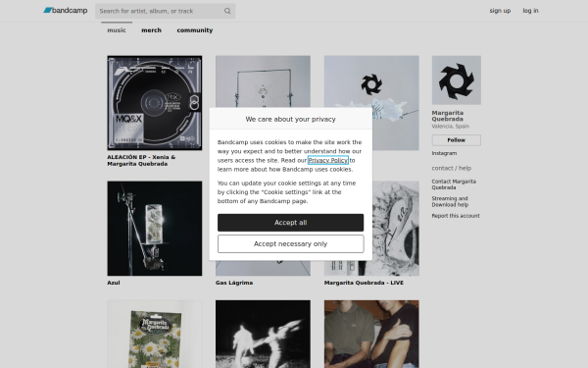Open the Margarita Quebrada - LIVE title
588x368 pixels.
[364, 283]
